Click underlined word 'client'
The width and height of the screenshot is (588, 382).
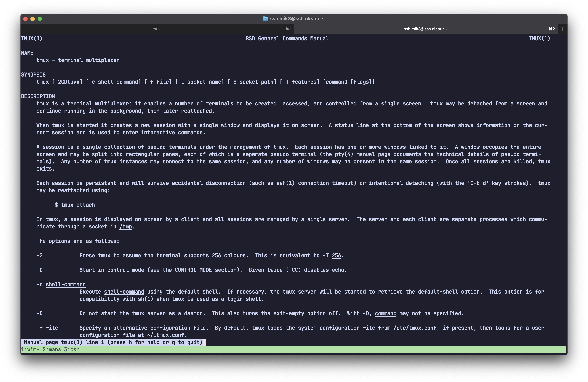click(x=190, y=219)
